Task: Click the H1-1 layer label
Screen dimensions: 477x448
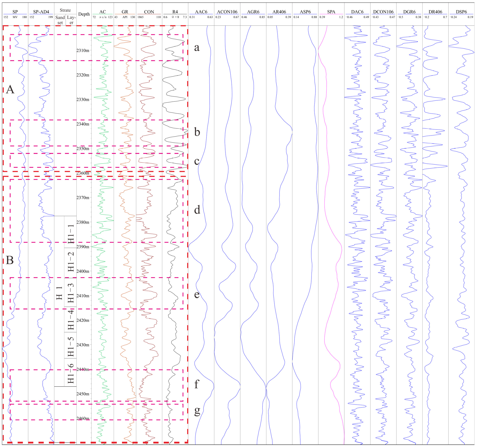Action: coord(71,234)
